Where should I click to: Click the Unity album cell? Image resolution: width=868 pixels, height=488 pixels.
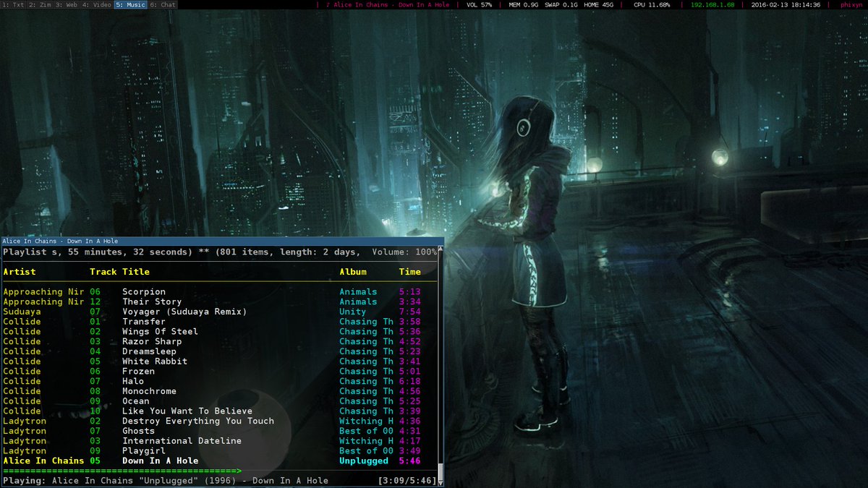click(x=353, y=312)
